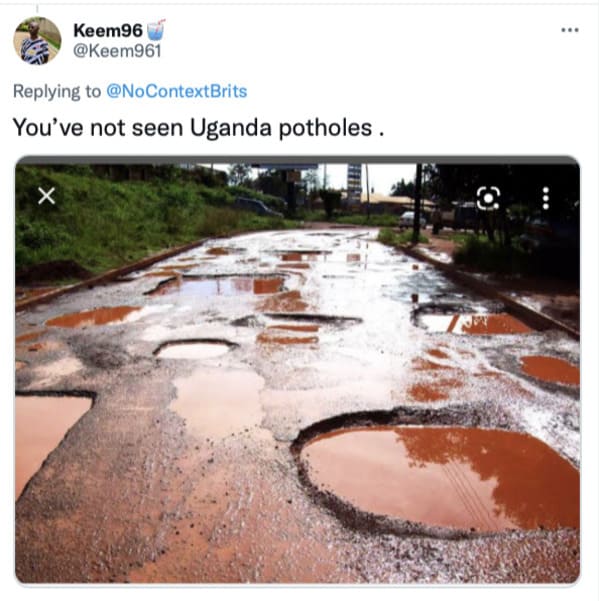Close the image viewer with the X icon
This screenshot has height=601, width=599.
(x=46, y=196)
